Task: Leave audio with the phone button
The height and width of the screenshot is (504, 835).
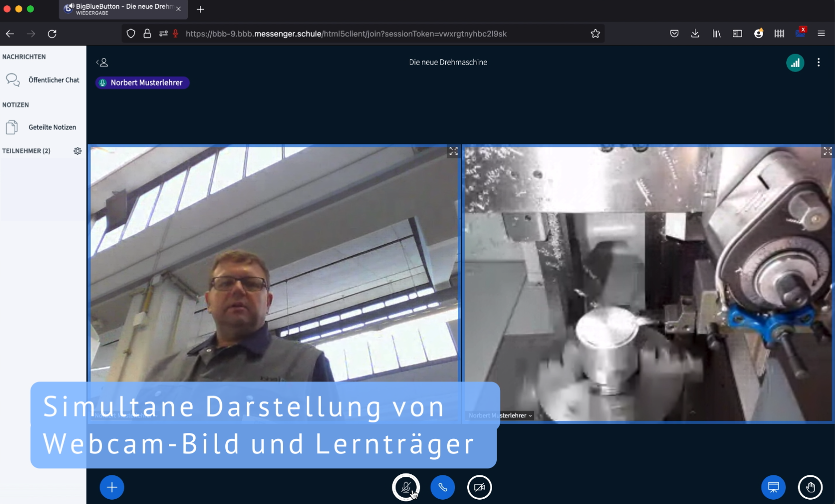Action: tap(442, 487)
